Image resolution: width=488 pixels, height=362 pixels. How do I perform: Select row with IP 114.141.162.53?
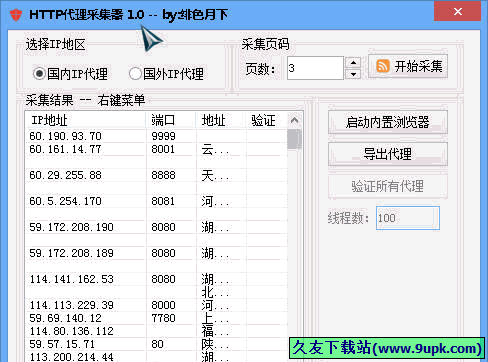click(156, 279)
